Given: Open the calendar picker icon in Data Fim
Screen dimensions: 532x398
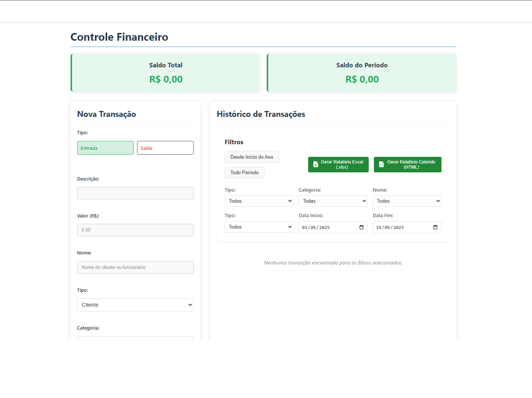Looking at the screenshot, I should point(435,227).
